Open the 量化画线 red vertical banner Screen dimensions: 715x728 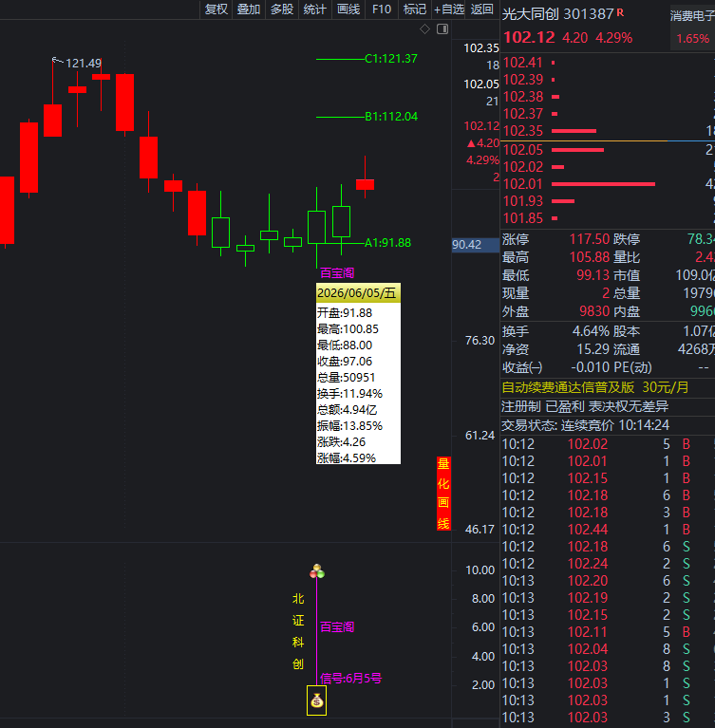[443, 493]
